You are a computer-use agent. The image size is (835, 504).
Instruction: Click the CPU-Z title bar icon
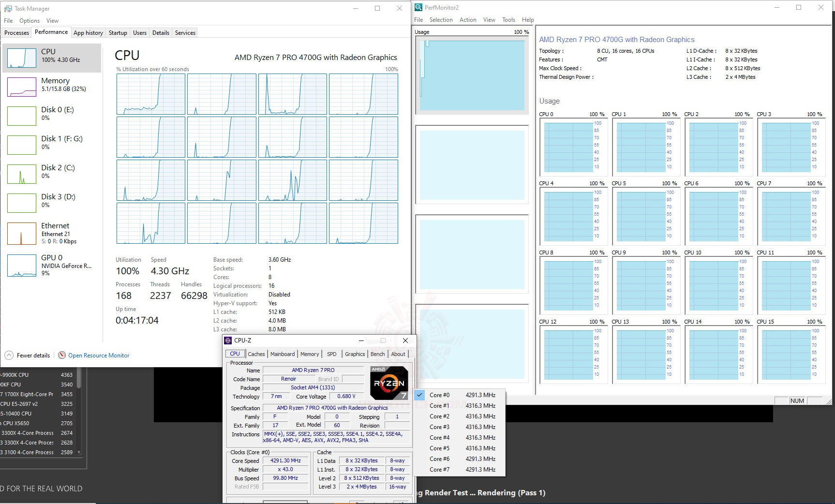coord(228,341)
